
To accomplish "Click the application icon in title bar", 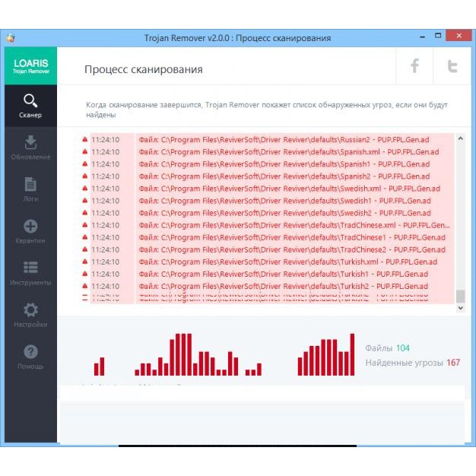I will click(10, 38).
